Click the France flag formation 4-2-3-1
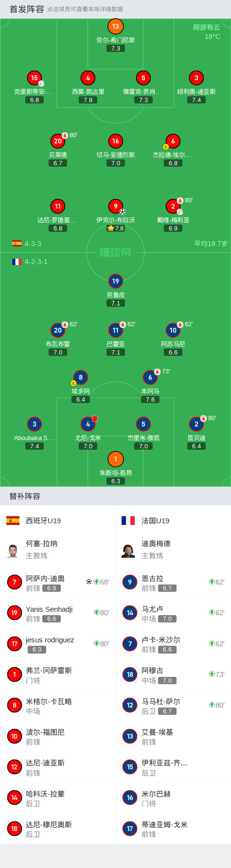231x868 pixels. point(30,262)
